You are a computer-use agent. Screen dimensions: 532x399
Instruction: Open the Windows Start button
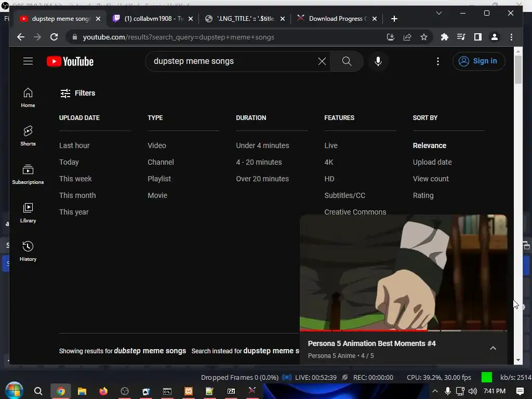tap(14, 391)
